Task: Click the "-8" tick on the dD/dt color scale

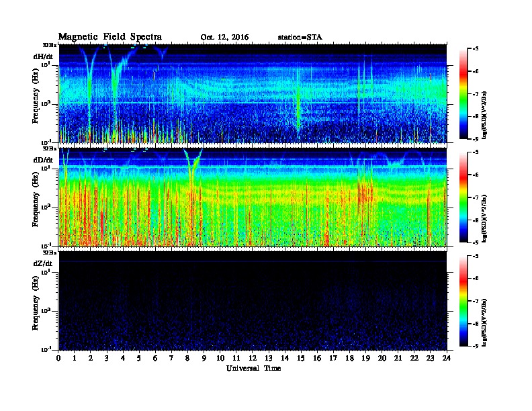Action: point(475,220)
